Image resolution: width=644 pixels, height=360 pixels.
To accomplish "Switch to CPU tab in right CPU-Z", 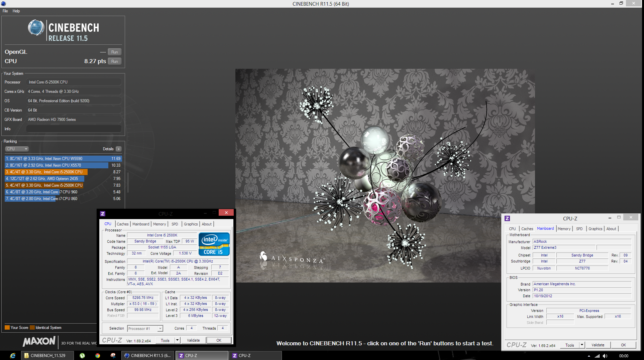I will pos(512,229).
